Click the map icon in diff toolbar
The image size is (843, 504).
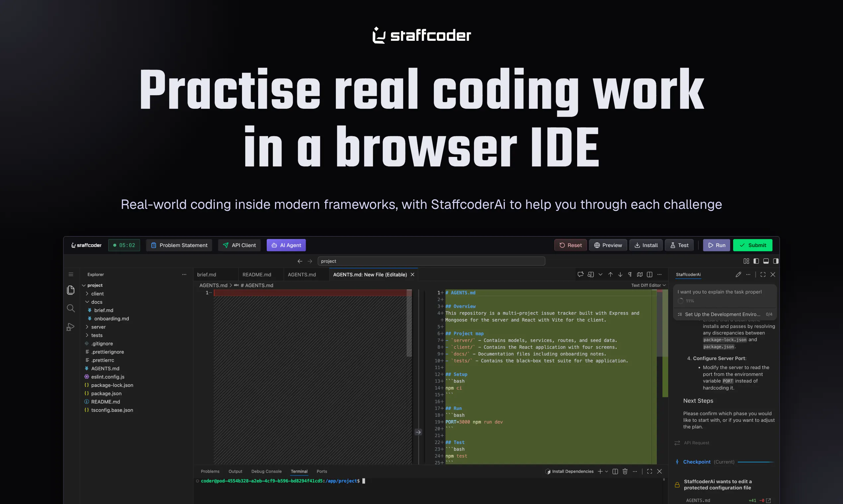click(x=640, y=275)
